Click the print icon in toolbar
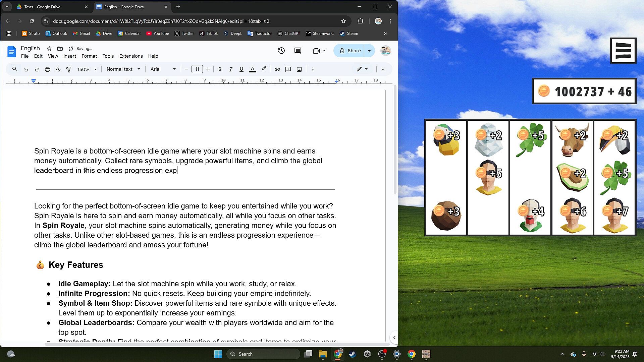Screen dimensions: 644x362 click(47, 69)
